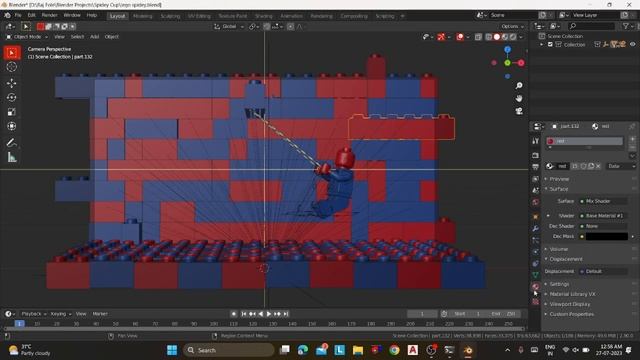The height and width of the screenshot is (360, 640).
Task: Enable X-ray toggle in viewport header
Action: pos(478,37)
